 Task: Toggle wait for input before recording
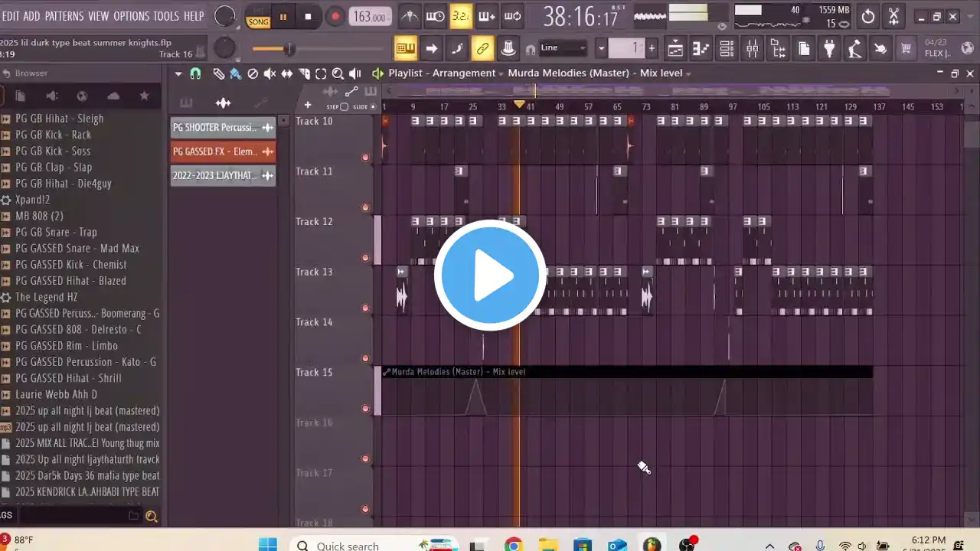(435, 16)
